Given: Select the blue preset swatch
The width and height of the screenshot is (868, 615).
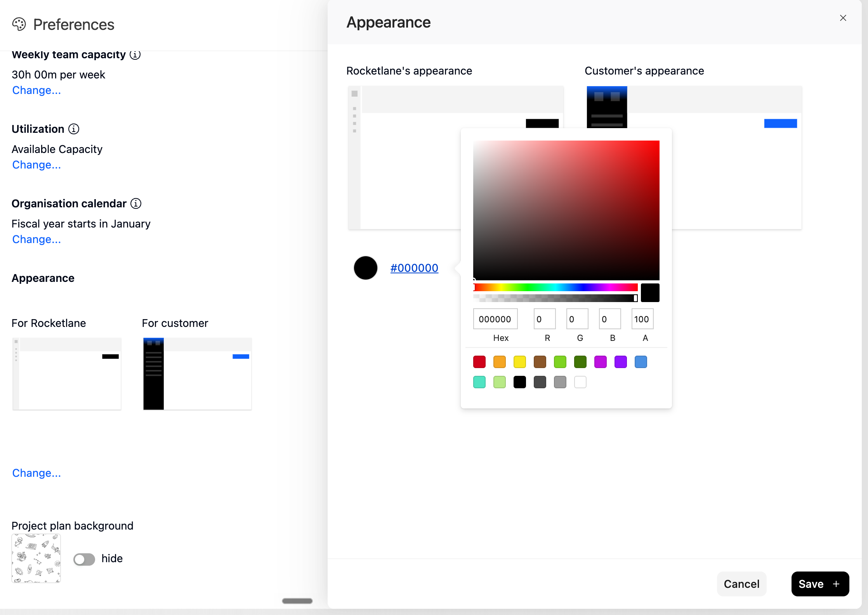Looking at the screenshot, I should 641,362.
